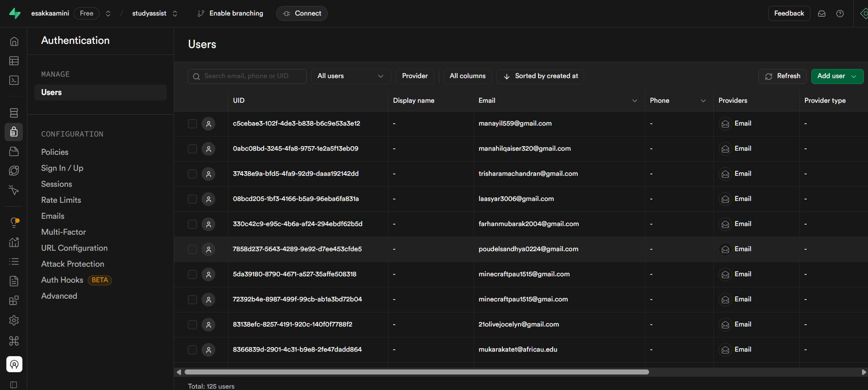Select checkbox for laasyar3006@gmail.com
Screen dimensions: 868x390
tap(192, 199)
